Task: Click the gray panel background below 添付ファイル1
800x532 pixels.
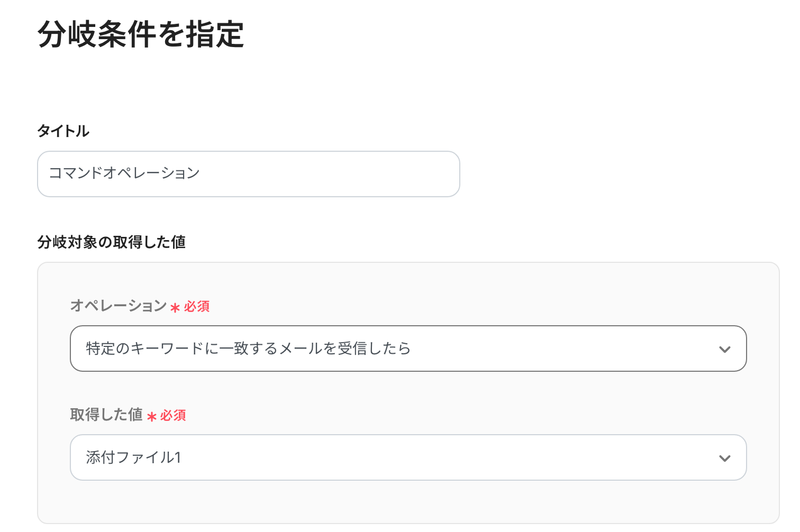Action: 407,501
